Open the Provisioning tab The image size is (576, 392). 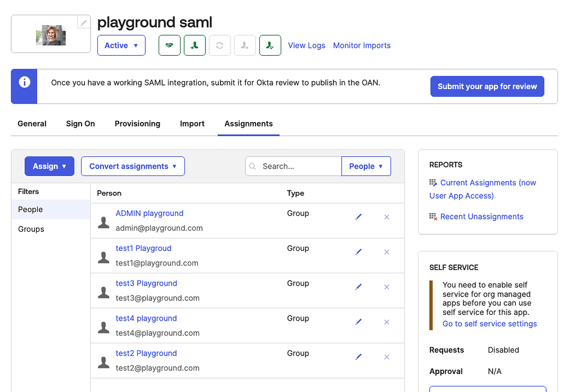point(137,124)
